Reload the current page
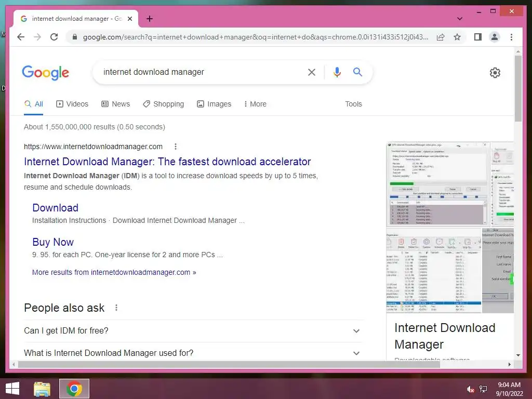 pyautogui.click(x=54, y=37)
